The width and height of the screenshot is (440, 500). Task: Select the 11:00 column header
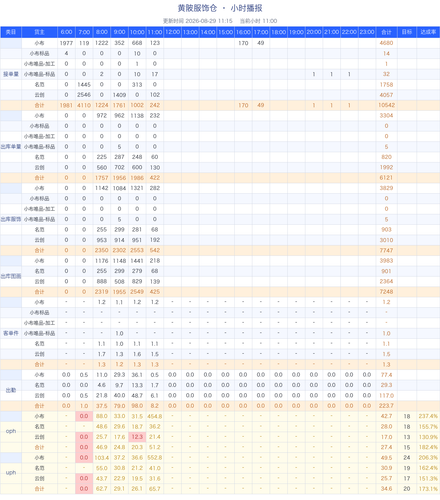tap(155, 32)
